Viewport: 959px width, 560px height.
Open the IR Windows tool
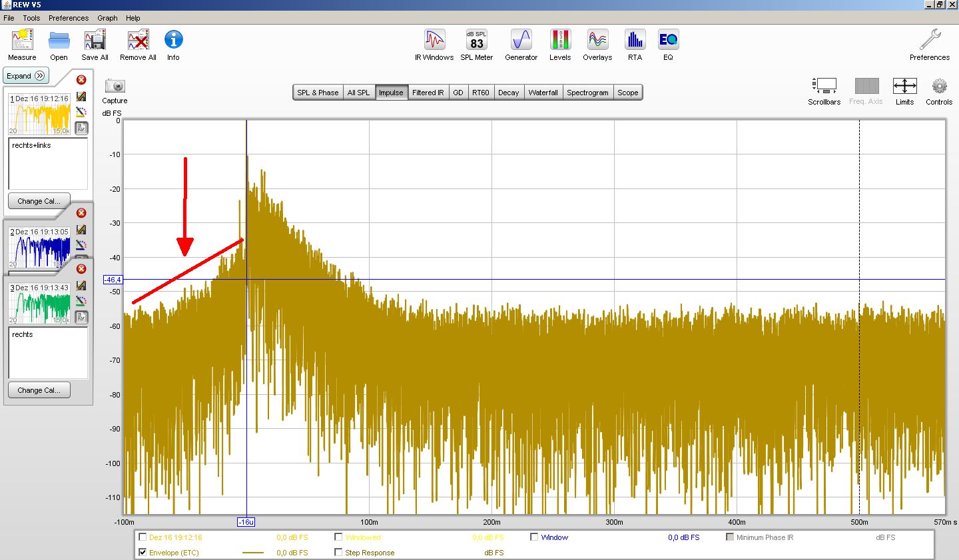pos(434,40)
